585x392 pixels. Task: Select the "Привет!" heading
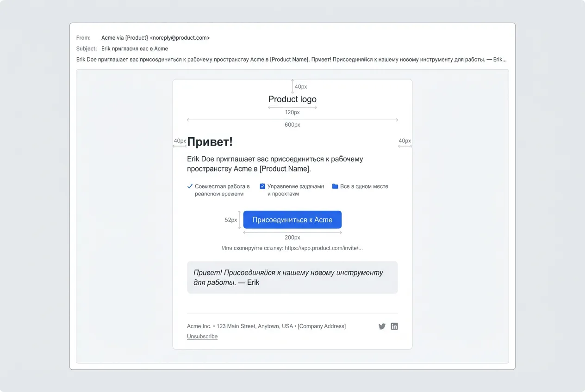210,142
